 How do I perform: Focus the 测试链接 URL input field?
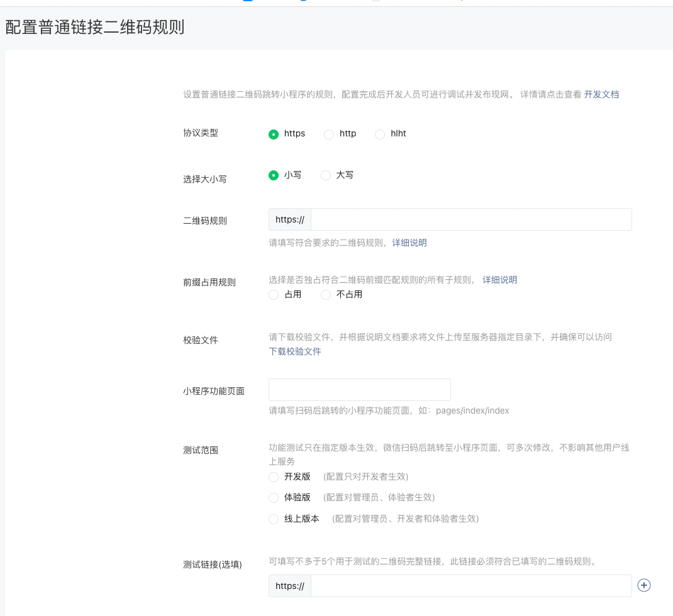[471, 586]
